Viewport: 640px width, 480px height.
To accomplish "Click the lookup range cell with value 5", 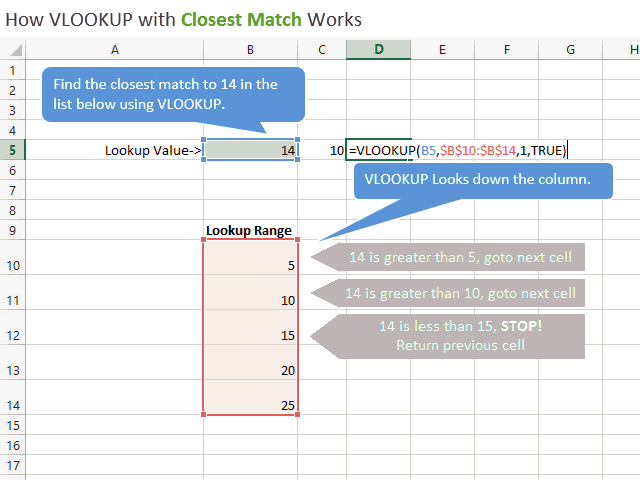I will 249,264.
